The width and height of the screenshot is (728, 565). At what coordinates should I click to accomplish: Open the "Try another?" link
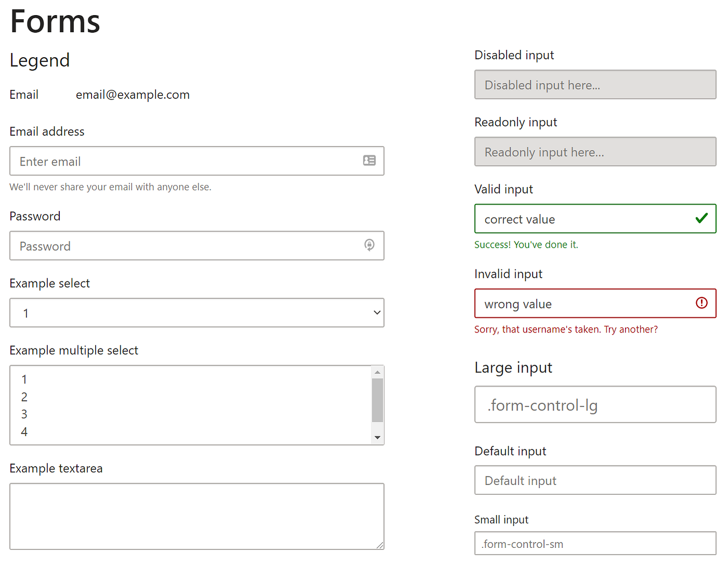631,329
